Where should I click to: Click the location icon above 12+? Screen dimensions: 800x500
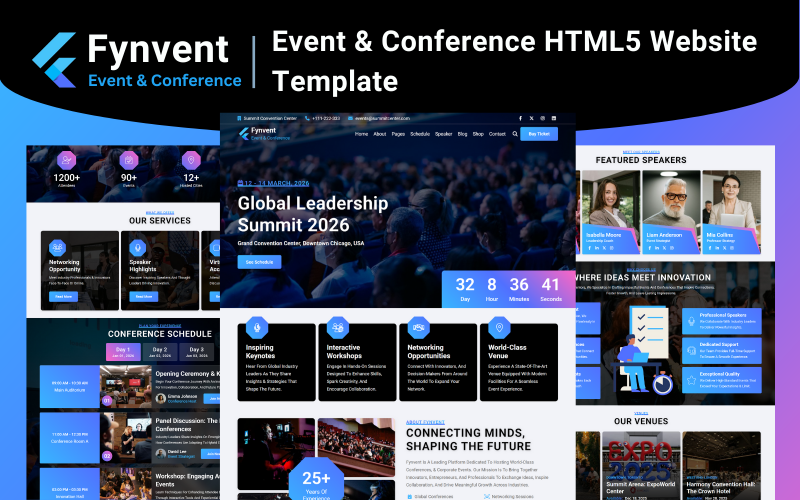tap(191, 160)
